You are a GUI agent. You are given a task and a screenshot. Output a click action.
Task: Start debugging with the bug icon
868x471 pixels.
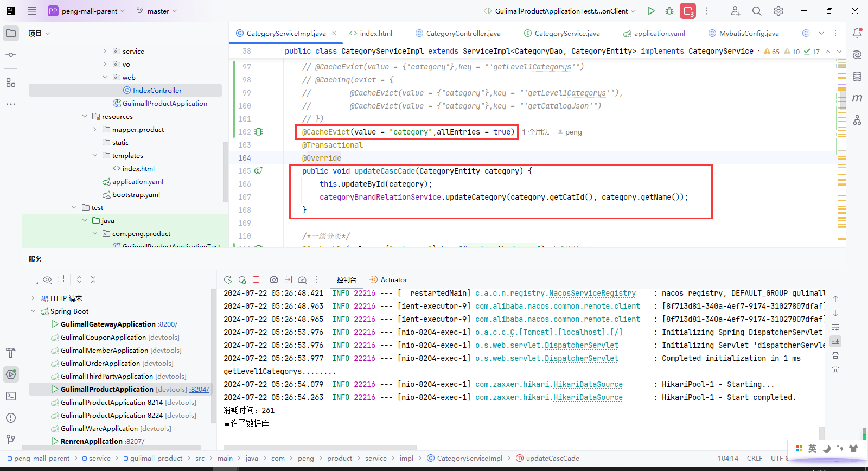pyautogui.click(x=669, y=11)
